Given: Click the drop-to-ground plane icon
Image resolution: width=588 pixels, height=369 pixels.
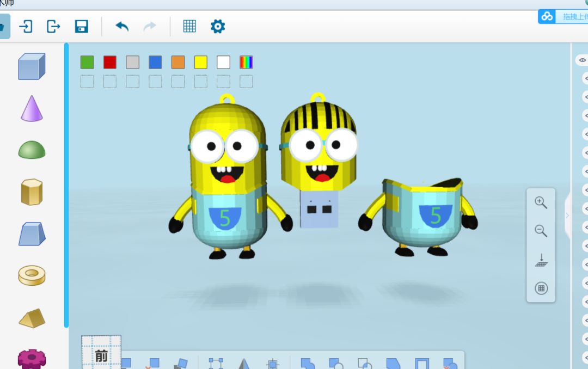Looking at the screenshot, I should click(x=541, y=260).
